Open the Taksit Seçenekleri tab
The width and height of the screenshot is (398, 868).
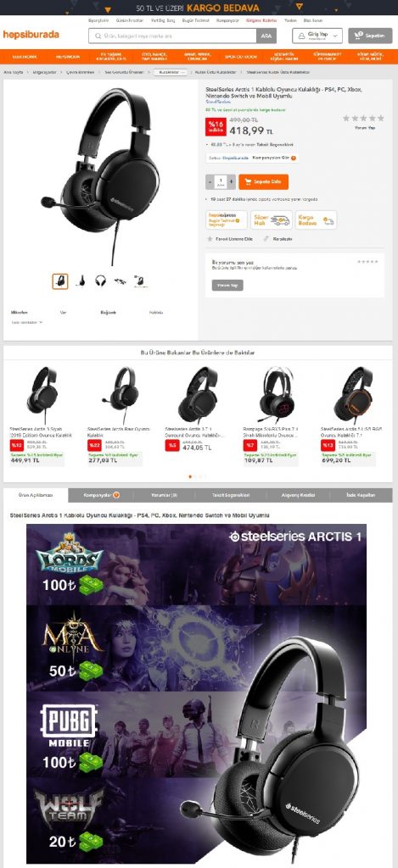[233, 495]
